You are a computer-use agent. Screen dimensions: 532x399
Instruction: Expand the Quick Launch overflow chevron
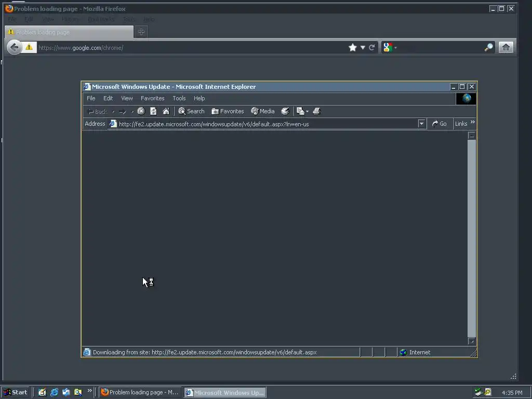89,391
